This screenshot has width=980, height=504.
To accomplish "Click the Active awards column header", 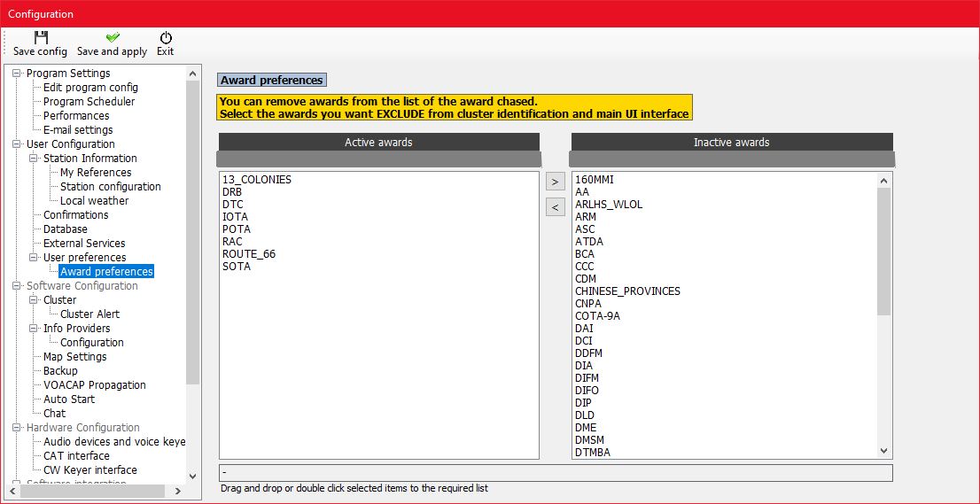I will click(x=378, y=142).
